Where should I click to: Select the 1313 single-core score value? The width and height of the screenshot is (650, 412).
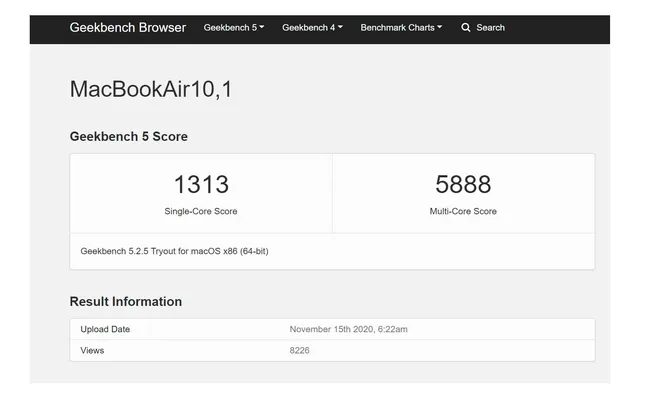pos(201,184)
